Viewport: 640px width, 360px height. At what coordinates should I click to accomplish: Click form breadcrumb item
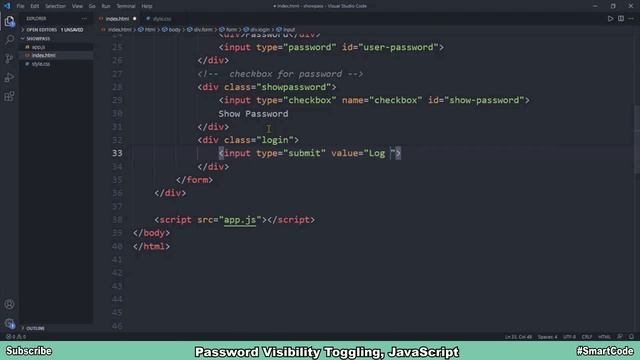tap(228, 29)
